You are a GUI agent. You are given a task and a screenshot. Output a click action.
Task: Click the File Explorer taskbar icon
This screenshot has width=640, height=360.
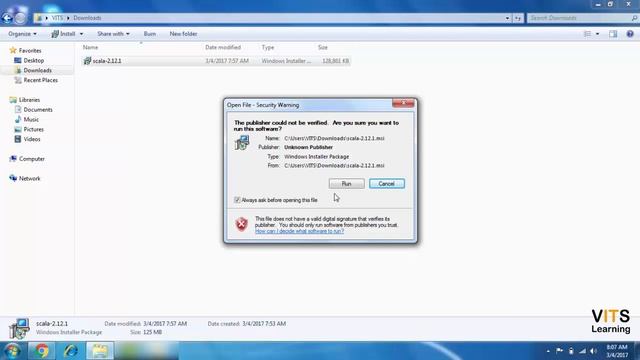(x=100, y=351)
